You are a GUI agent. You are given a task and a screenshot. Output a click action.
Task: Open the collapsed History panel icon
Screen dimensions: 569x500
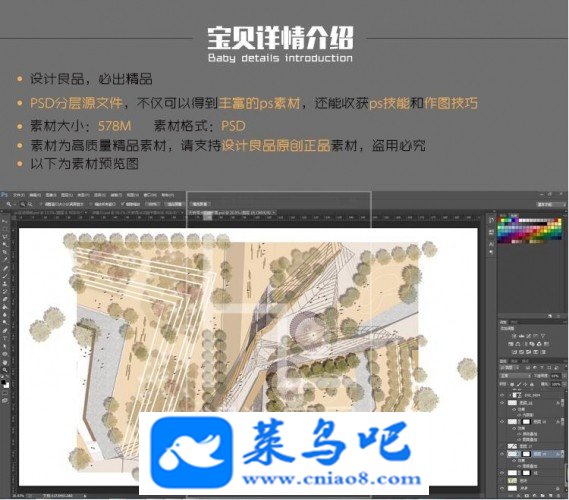(491, 220)
